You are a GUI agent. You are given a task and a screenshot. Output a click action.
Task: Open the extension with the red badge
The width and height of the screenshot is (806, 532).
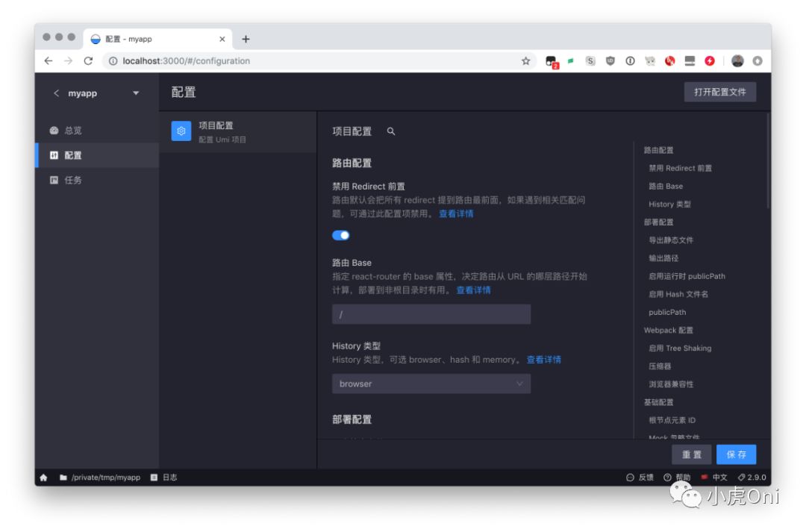[552, 62]
